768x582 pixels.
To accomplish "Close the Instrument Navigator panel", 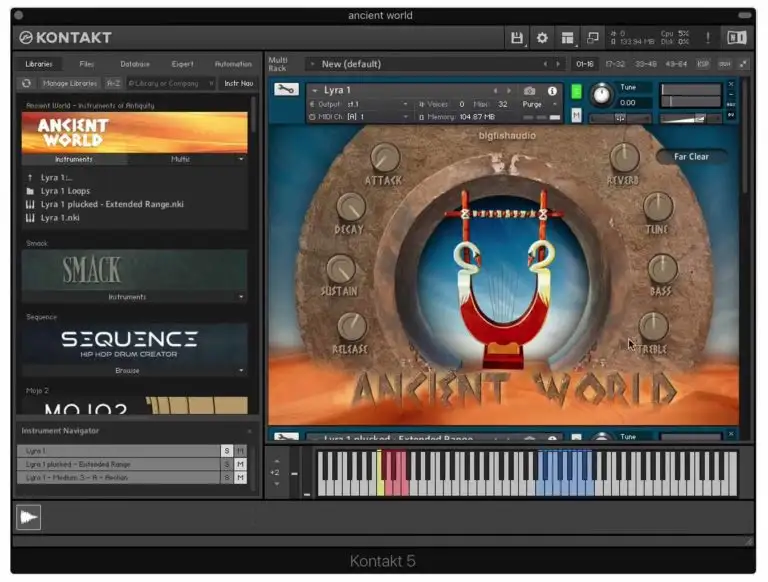I will point(250,431).
